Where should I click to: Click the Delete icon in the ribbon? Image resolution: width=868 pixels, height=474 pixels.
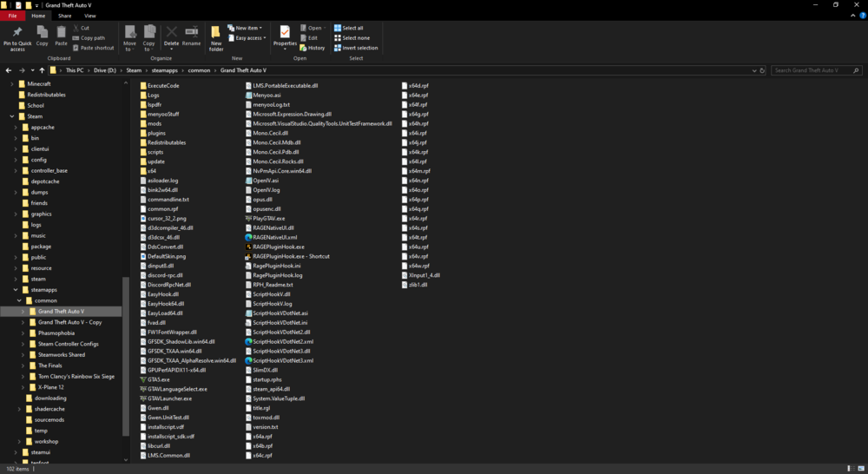point(172,32)
